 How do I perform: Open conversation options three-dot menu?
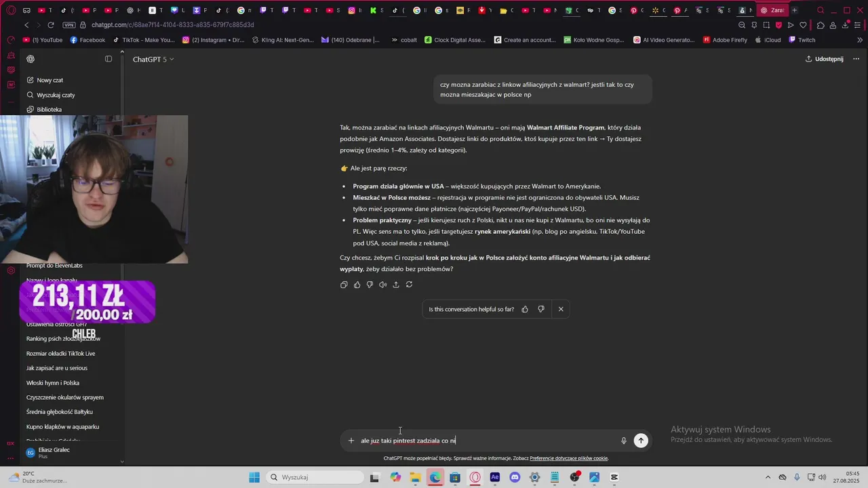click(x=856, y=59)
